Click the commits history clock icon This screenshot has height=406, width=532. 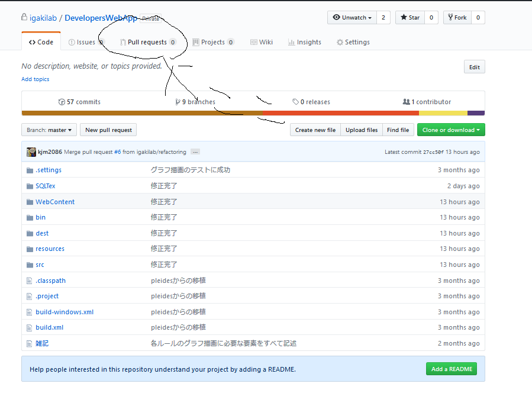click(x=62, y=102)
